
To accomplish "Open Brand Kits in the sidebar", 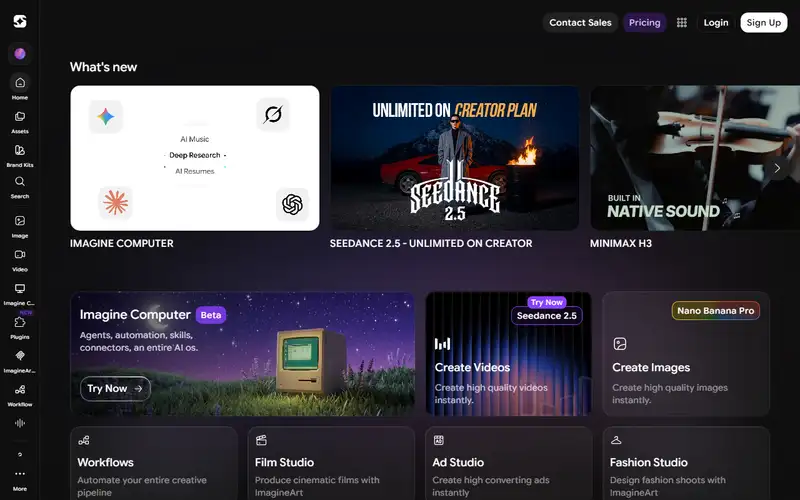I will [x=20, y=156].
